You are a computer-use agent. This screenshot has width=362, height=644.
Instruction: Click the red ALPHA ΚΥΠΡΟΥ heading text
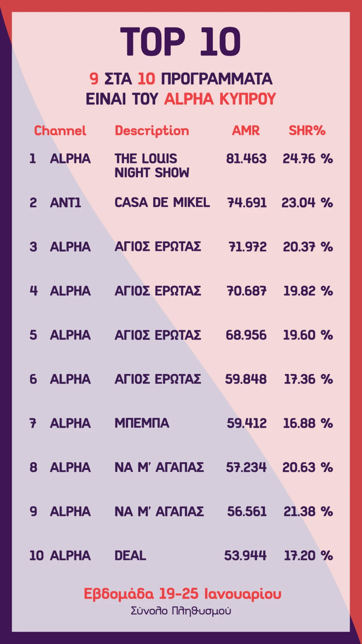tap(220, 99)
